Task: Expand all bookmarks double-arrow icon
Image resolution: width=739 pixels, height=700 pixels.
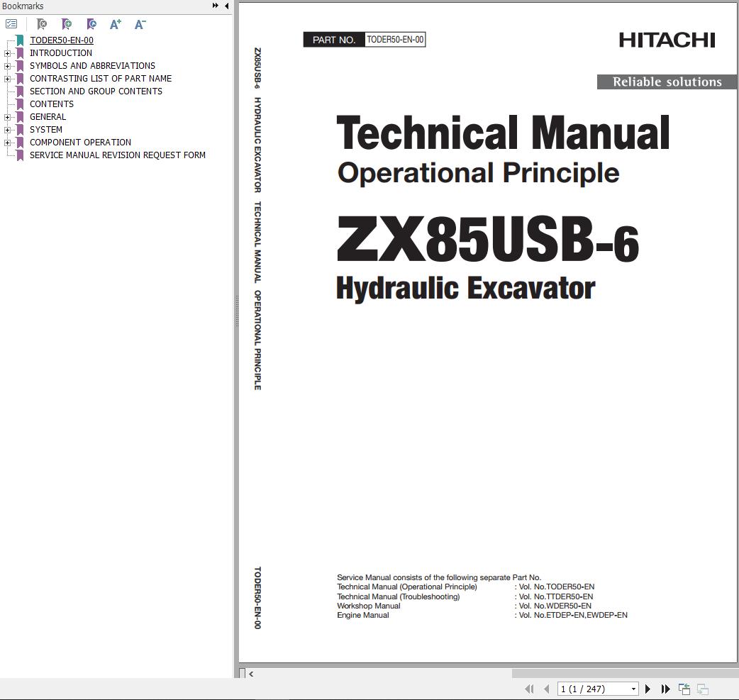Action: [x=216, y=6]
